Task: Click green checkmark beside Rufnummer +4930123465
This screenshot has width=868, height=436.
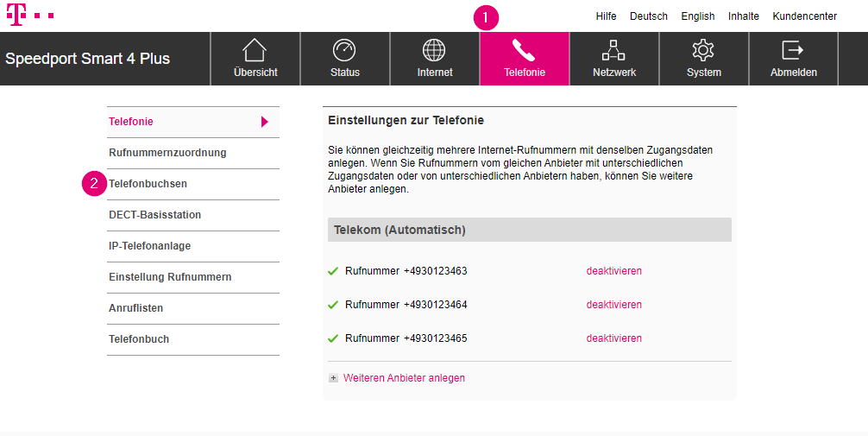Action: pyautogui.click(x=333, y=338)
